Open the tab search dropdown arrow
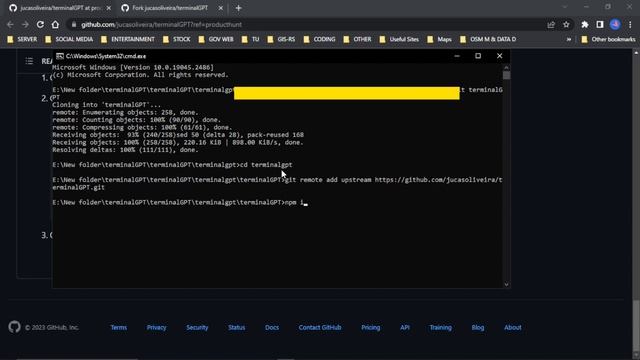The height and width of the screenshot is (360, 640). (565, 7)
